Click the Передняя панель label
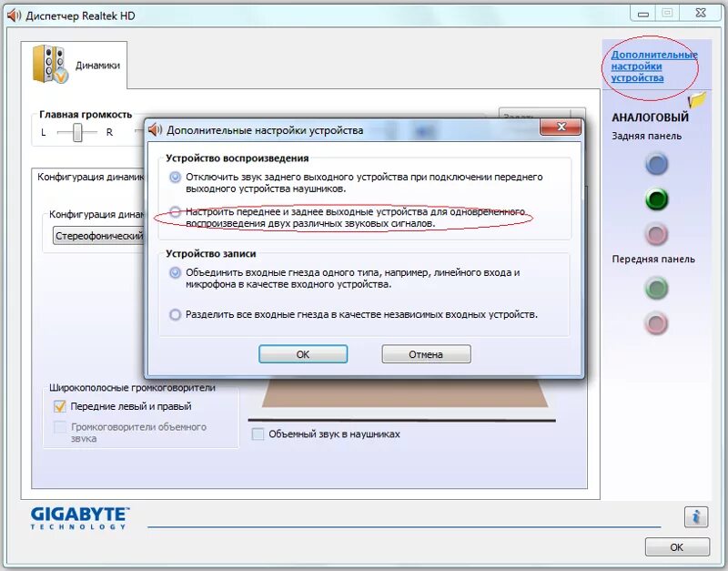Image resolution: width=728 pixels, height=571 pixels. (653, 260)
